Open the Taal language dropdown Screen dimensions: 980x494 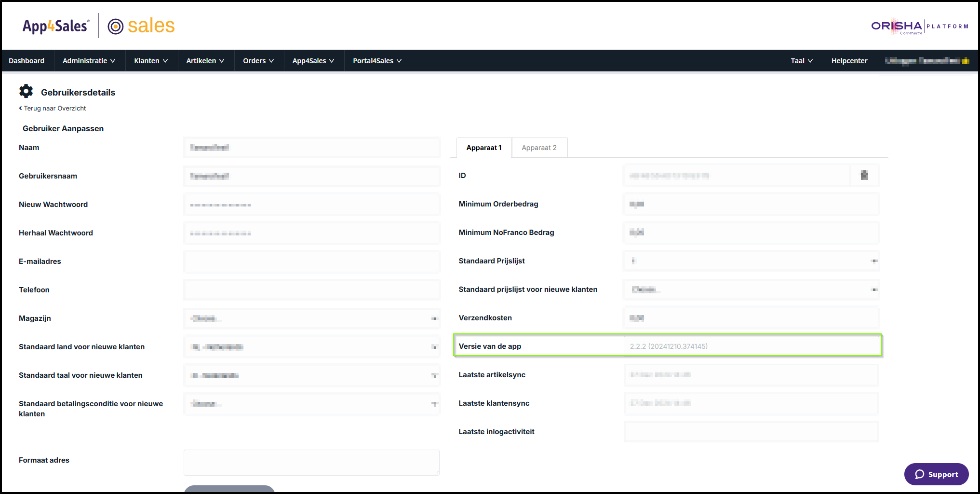pos(802,61)
